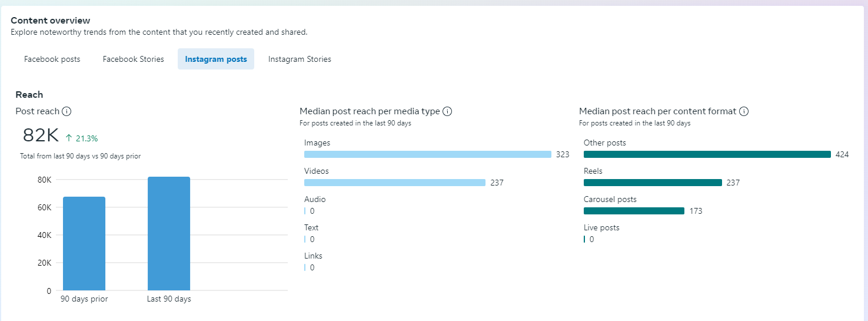Click info icon beside media type heading
The image size is (868, 321).
pos(447,111)
